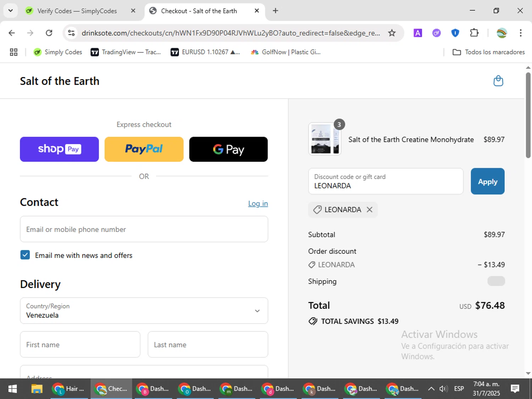Open the blue shield extension
The image size is (532, 399).
[x=455, y=33]
